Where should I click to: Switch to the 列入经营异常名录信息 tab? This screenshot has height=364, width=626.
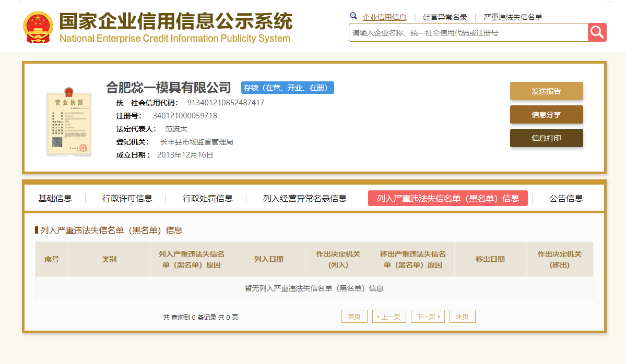(x=304, y=198)
